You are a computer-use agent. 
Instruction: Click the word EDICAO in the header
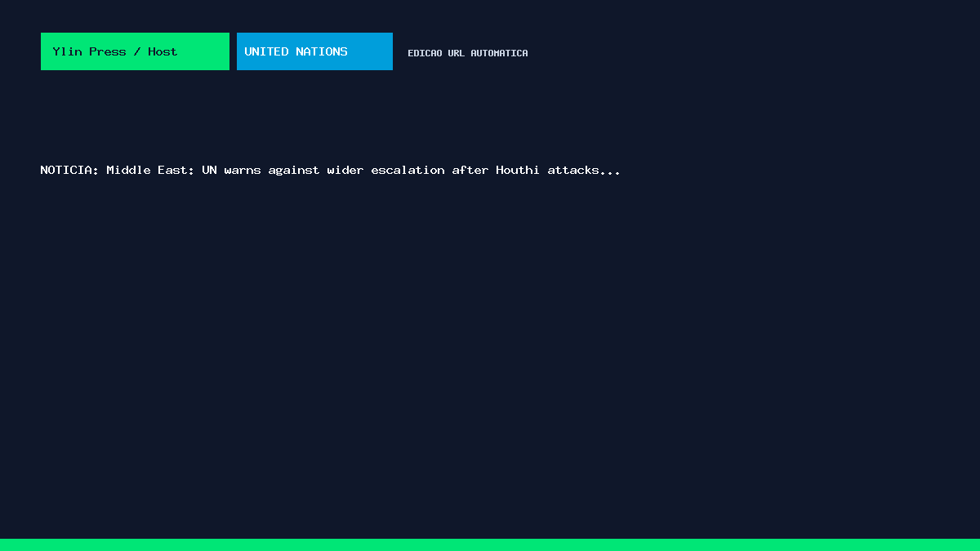[x=425, y=53]
